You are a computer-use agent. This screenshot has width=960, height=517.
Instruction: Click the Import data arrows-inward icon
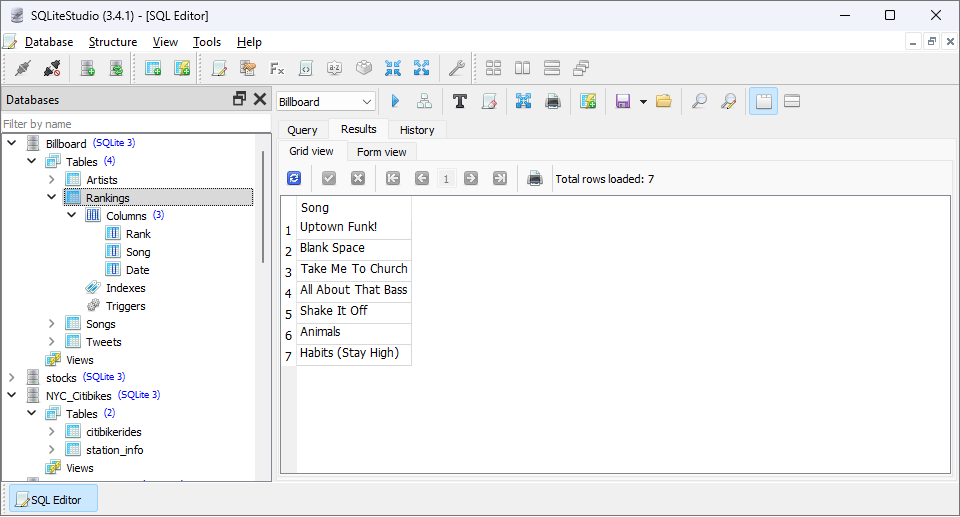pos(392,68)
